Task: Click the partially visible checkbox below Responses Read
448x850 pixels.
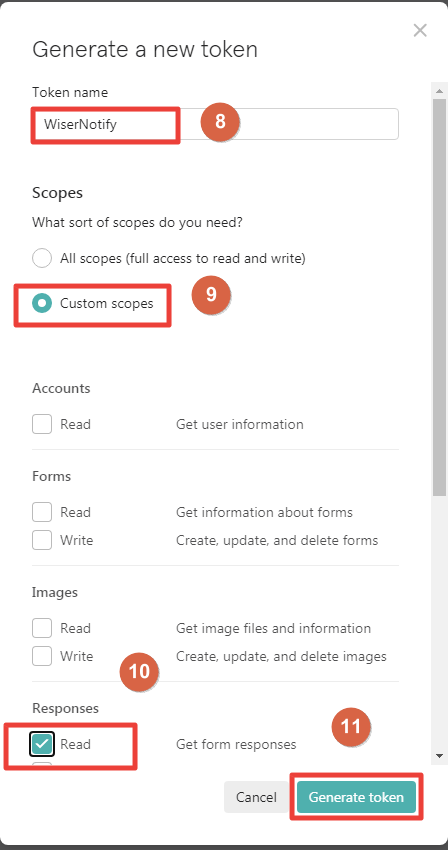Action: tap(42, 764)
